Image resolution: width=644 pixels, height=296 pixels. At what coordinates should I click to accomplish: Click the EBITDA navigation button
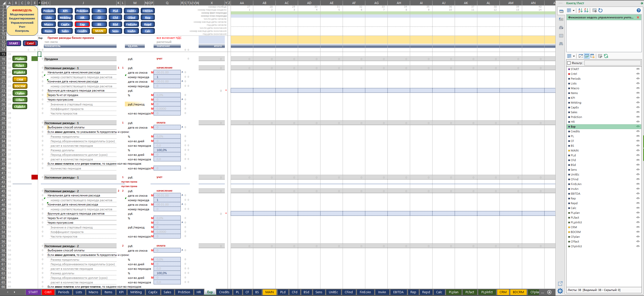[148, 11]
